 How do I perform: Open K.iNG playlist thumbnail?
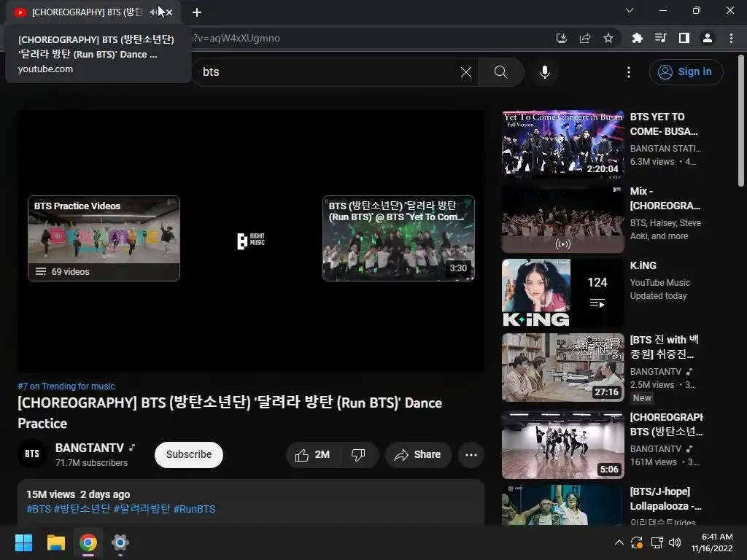(x=562, y=293)
